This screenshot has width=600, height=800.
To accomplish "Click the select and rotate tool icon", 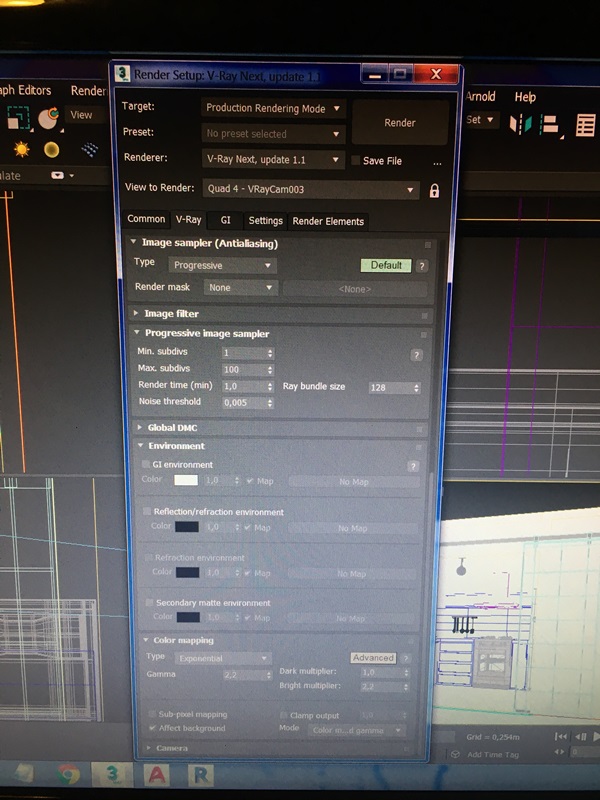I will pyautogui.click(x=48, y=118).
